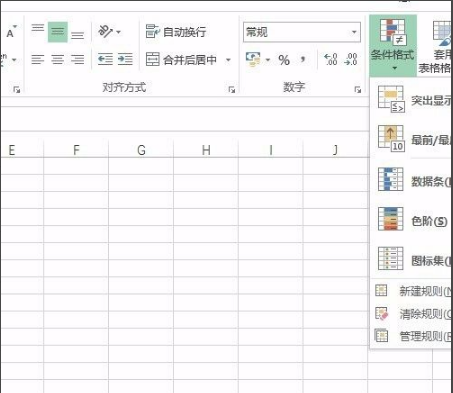Open 数据条 data bars submenu
453x393 pixels.
tap(411, 181)
